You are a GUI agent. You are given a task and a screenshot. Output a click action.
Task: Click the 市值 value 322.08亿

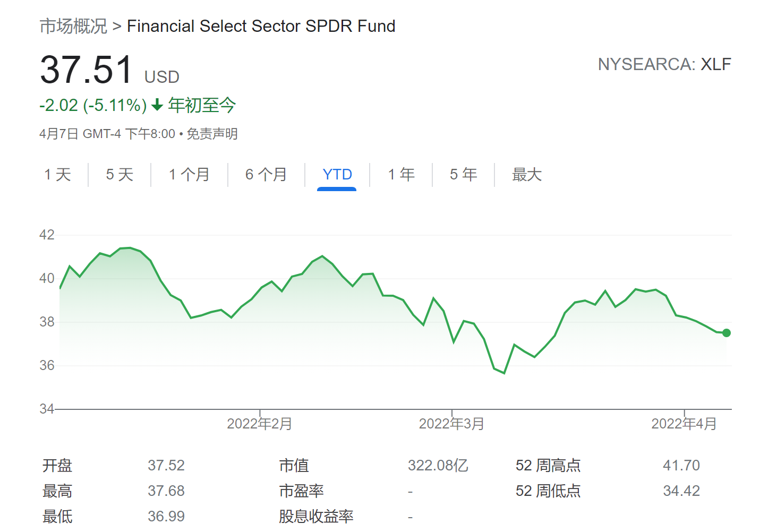[438, 466]
